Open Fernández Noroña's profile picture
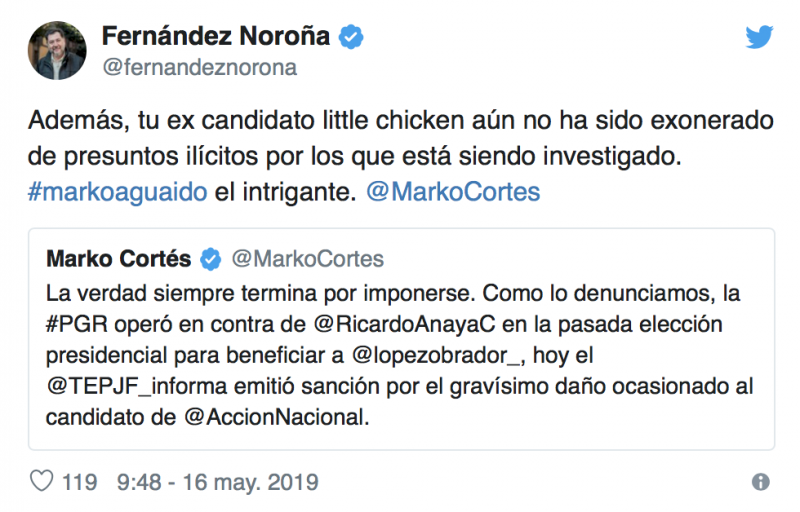This screenshot has height=512, width=800. [x=56, y=52]
